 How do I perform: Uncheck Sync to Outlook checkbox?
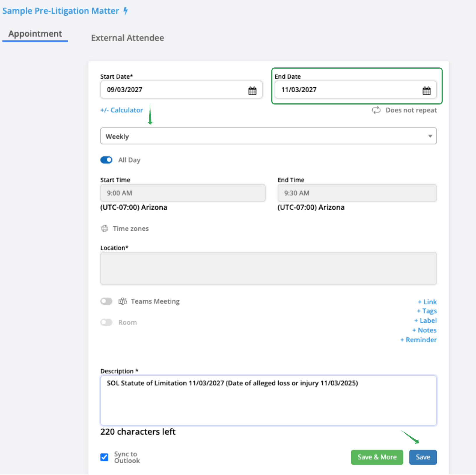coord(104,457)
